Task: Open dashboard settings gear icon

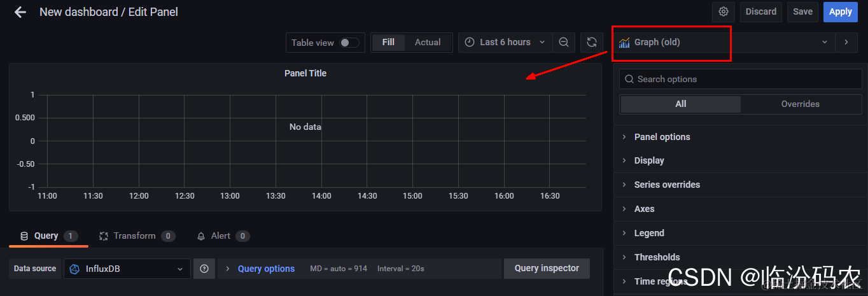Action: tap(724, 11)
